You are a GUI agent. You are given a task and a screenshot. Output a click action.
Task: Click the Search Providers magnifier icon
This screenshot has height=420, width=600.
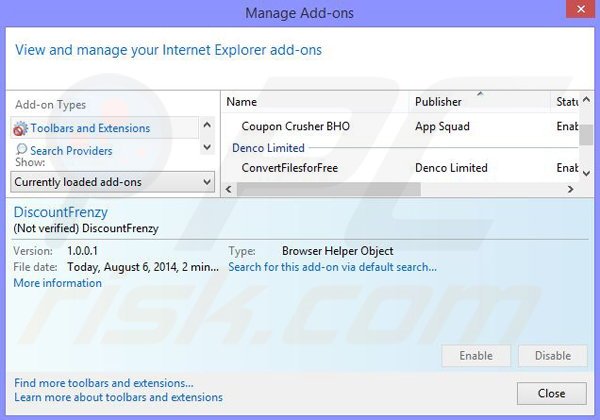[21, 149]
